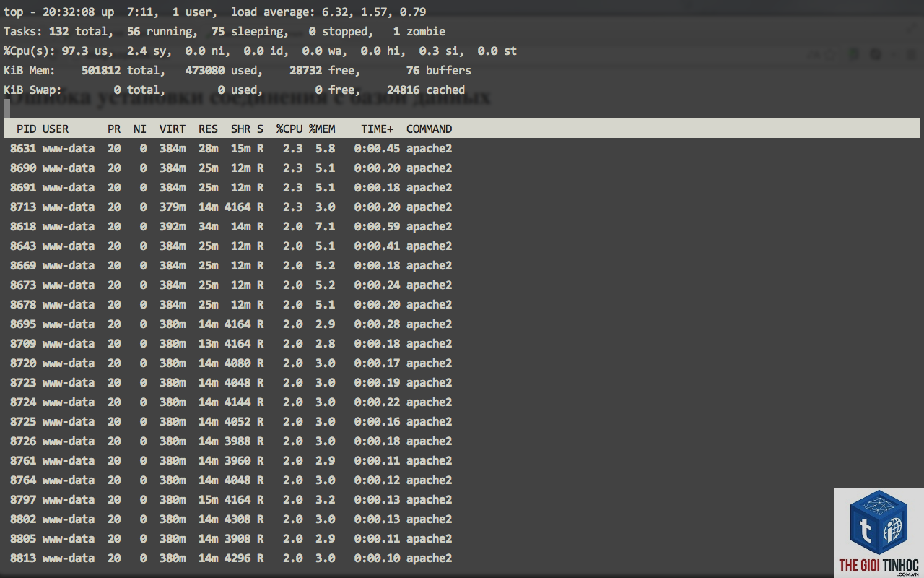Click PID 8643 in process list
The image size is (924, 578).
tap(23, 246)
